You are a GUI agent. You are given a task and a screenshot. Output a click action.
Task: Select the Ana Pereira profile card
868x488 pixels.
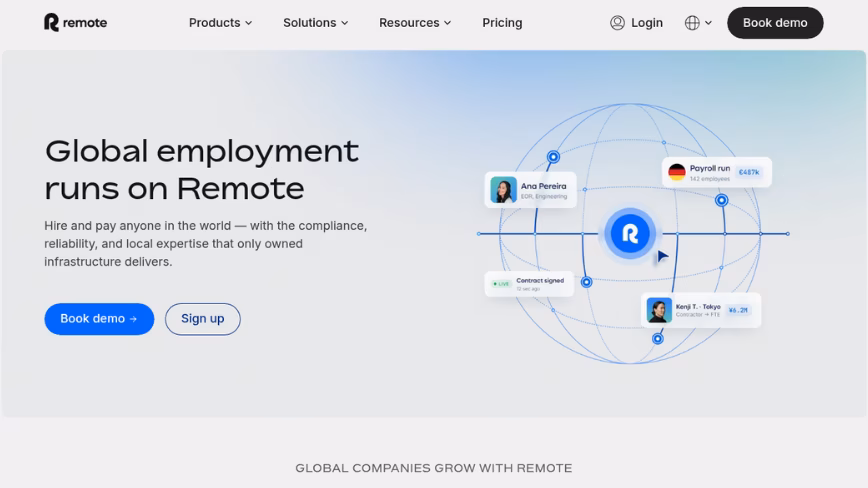click(x=530, y=190)
